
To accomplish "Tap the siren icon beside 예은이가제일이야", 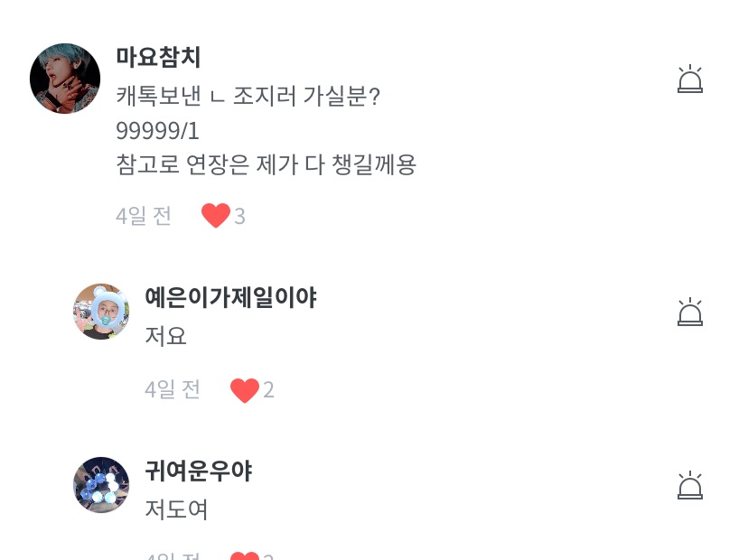I will 689,312.
